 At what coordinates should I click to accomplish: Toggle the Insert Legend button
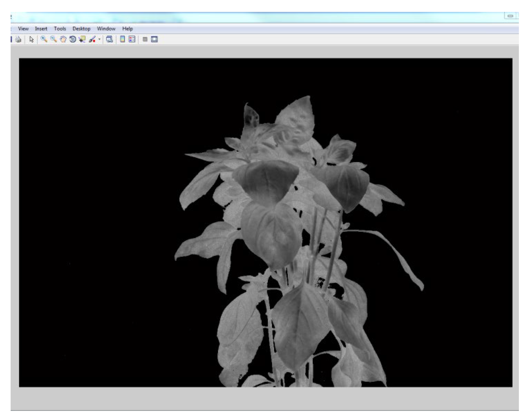(x=132, y=39)
